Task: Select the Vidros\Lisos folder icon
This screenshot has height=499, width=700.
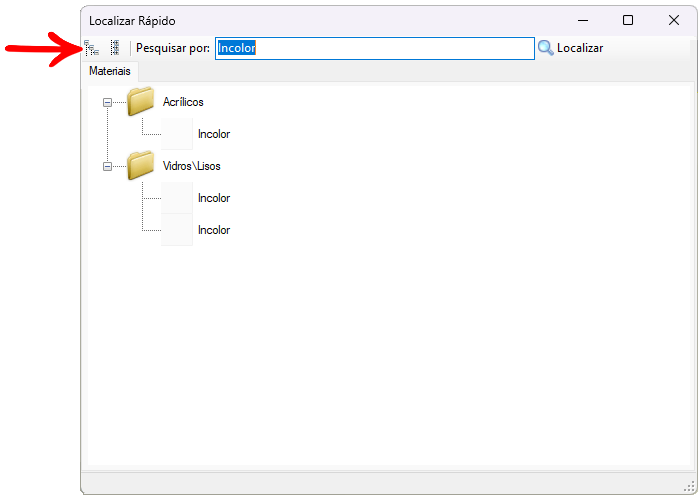Action: pos(141,165)
